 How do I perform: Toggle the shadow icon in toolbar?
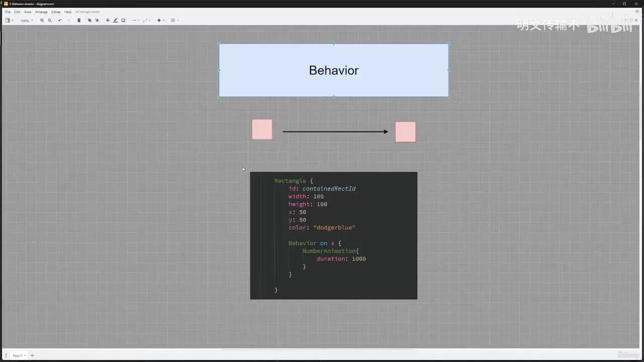[x=123, y=21]
